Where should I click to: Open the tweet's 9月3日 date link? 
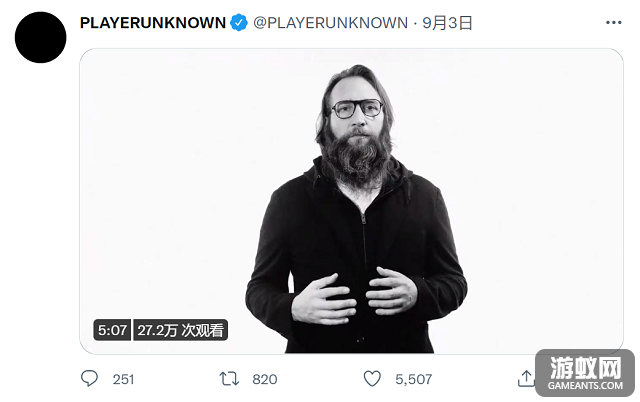tap(447, 23)
